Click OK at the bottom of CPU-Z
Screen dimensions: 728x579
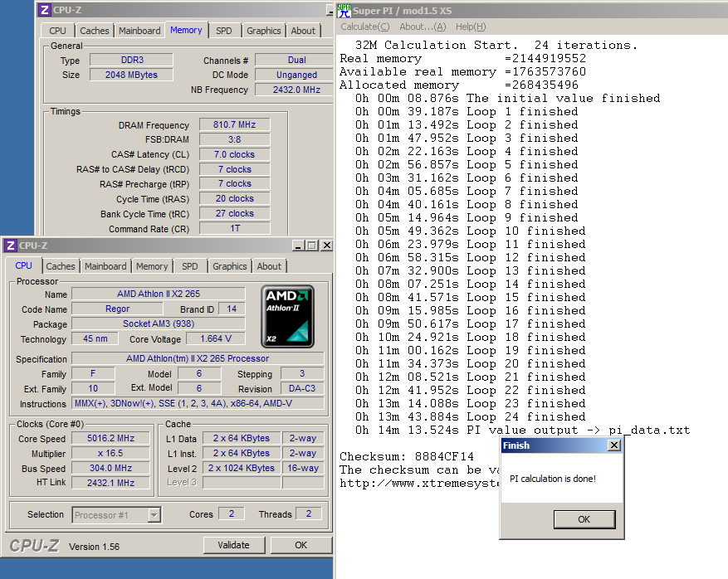click(301, 545)
